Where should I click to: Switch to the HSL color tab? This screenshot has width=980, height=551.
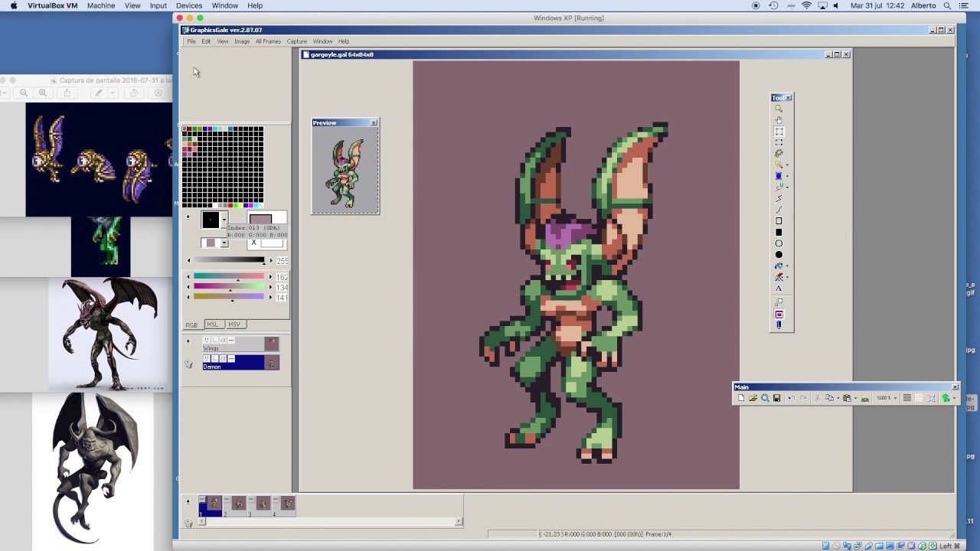213,324
